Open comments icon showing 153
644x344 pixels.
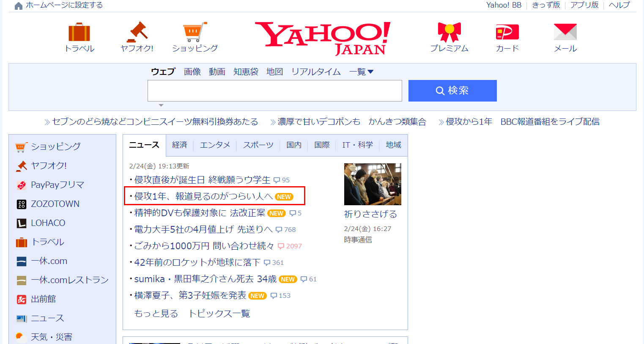(274, 296)
